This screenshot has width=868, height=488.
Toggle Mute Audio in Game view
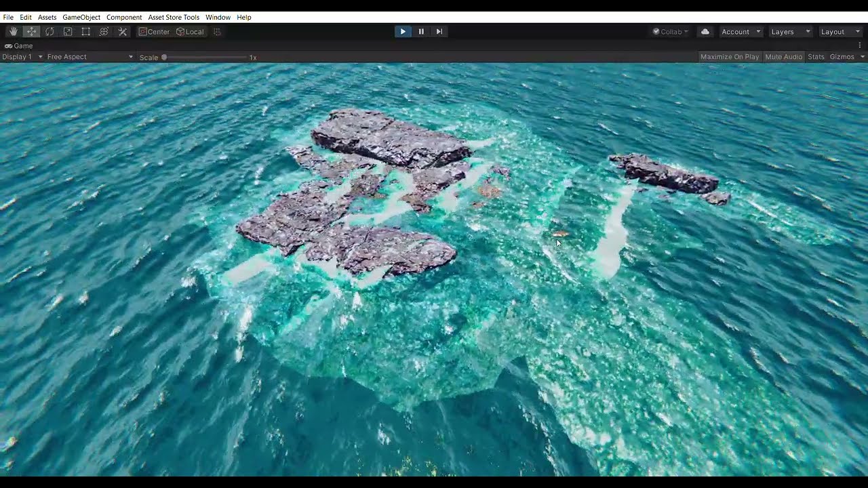(784, 57)
